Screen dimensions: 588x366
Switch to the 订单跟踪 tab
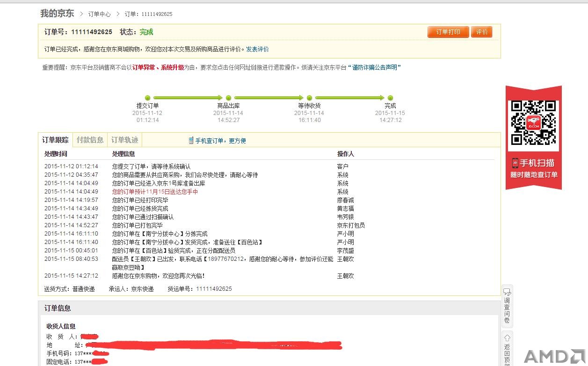(55, 140)
